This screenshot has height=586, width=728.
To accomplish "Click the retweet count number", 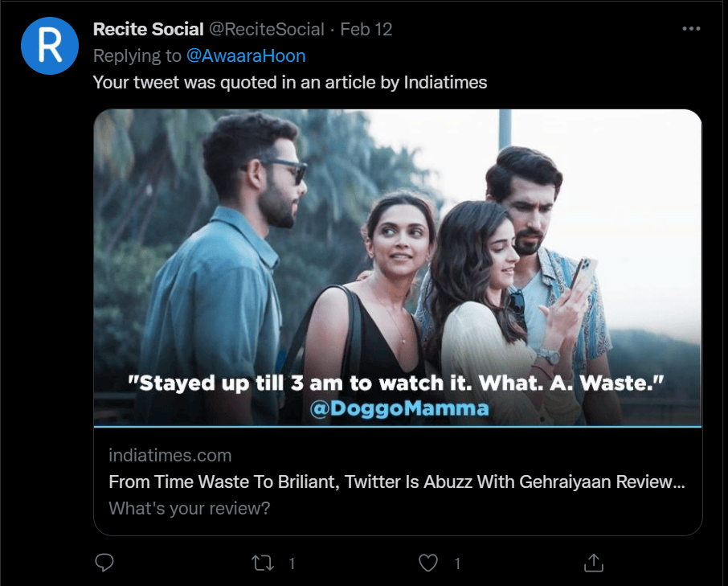I will (292, 563).
